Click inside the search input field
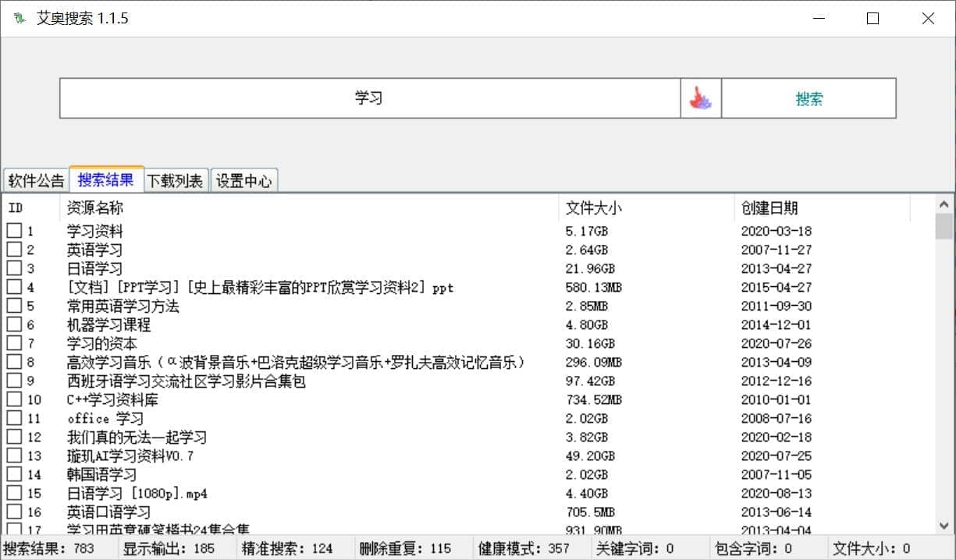The height and width of the screenshot is (560, 956). click(x=371, y=98)
